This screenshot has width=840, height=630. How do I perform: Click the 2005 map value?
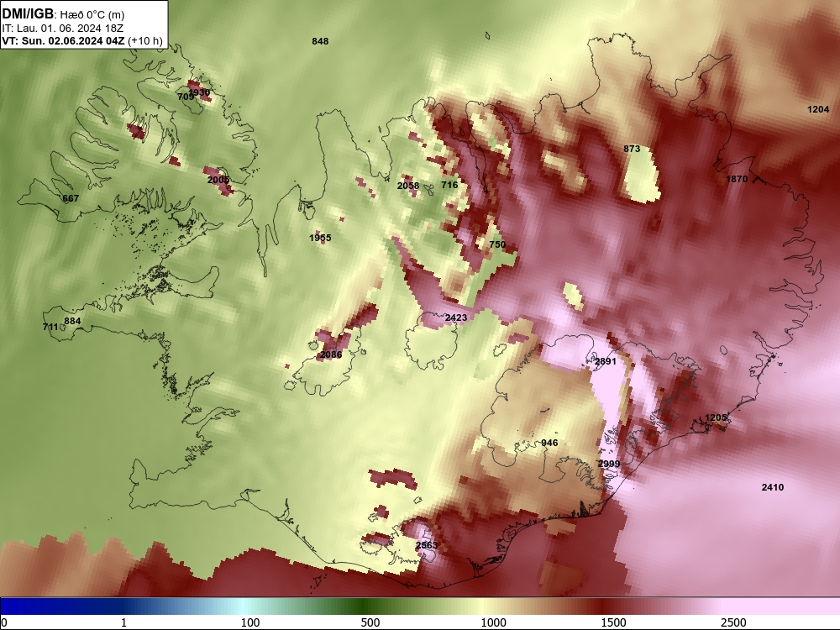pos(218,180)
